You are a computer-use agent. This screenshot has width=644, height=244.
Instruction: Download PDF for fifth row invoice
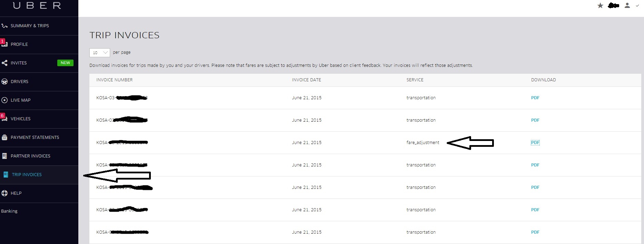point(535,187)
